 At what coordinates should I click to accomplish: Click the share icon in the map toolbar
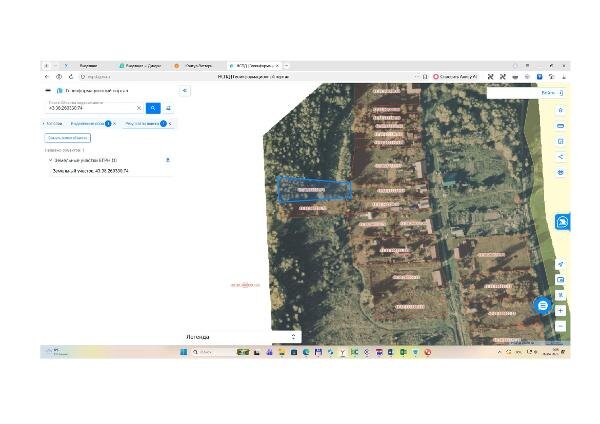(x=561, y=157)
